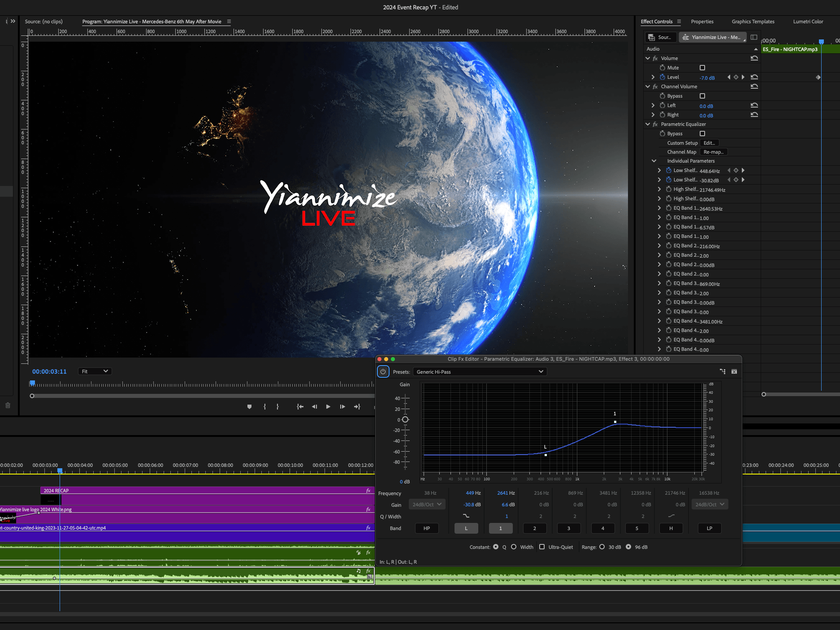Add keyframe for Level parameter
The height and width of the screenshot is (630, 840).
click(736, 77)
